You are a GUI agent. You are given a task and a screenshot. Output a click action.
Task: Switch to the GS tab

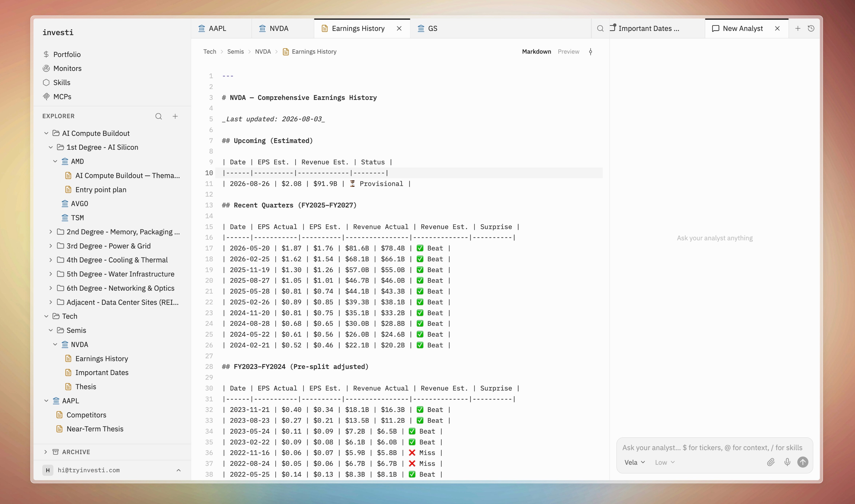tap(427, 29)
